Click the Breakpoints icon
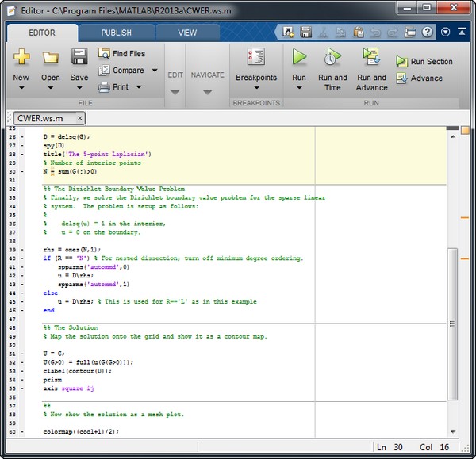The width and height of the screenshot is (476, 459). pos(256,57)
